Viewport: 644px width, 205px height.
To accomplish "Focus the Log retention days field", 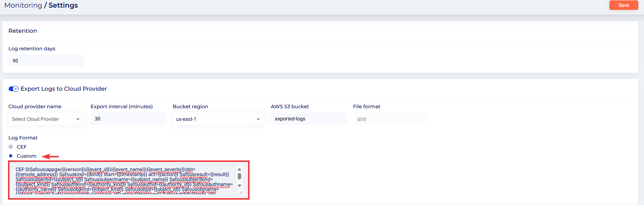I will coord(46,61).
